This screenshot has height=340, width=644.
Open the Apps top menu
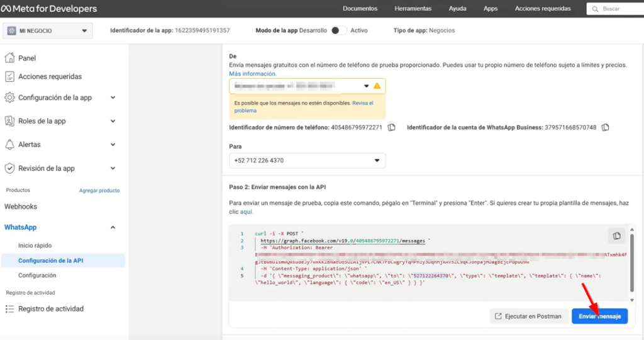pyautogui.click(x=491, y=9)
